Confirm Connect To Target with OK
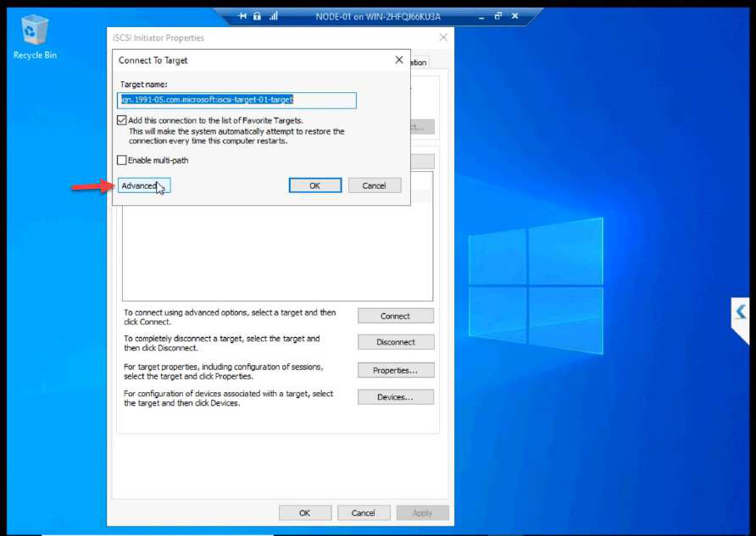 pos(315,185)
